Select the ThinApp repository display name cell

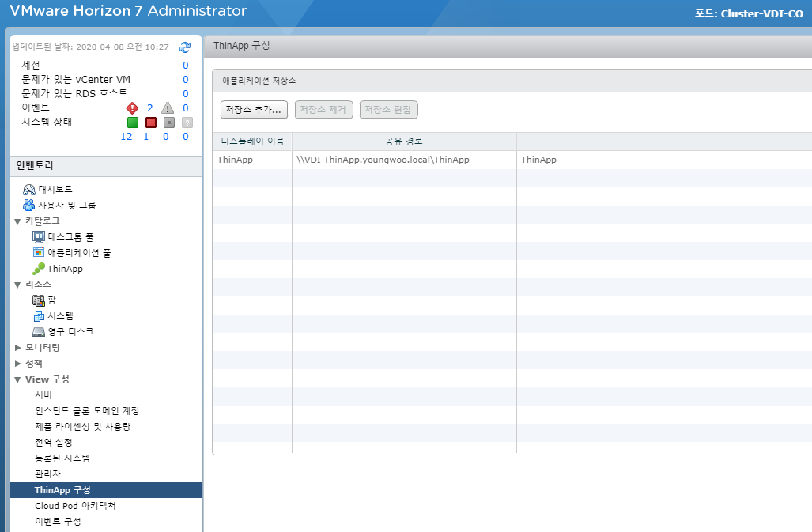[252, 160]
